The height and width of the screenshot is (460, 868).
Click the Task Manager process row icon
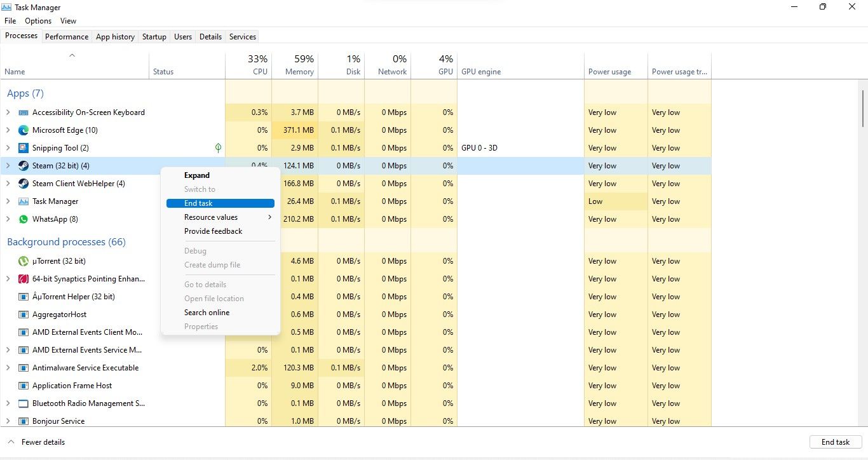pos(24,201)
